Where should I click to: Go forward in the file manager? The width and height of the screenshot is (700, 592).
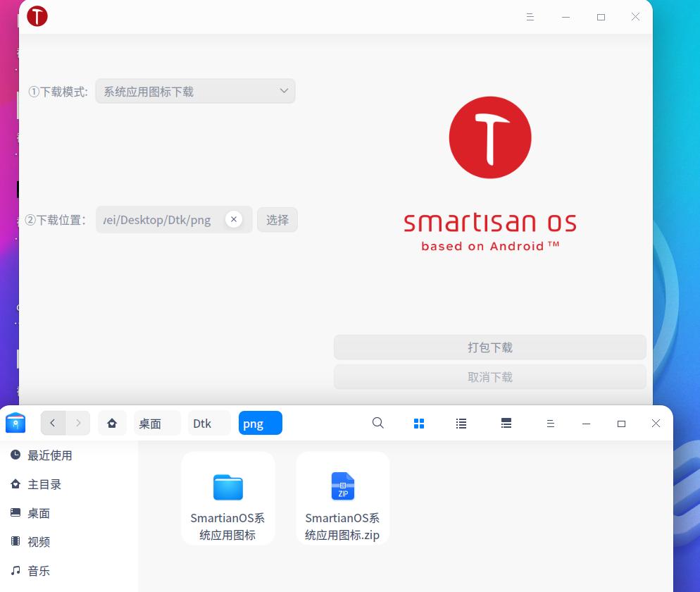tap(78, 423)
